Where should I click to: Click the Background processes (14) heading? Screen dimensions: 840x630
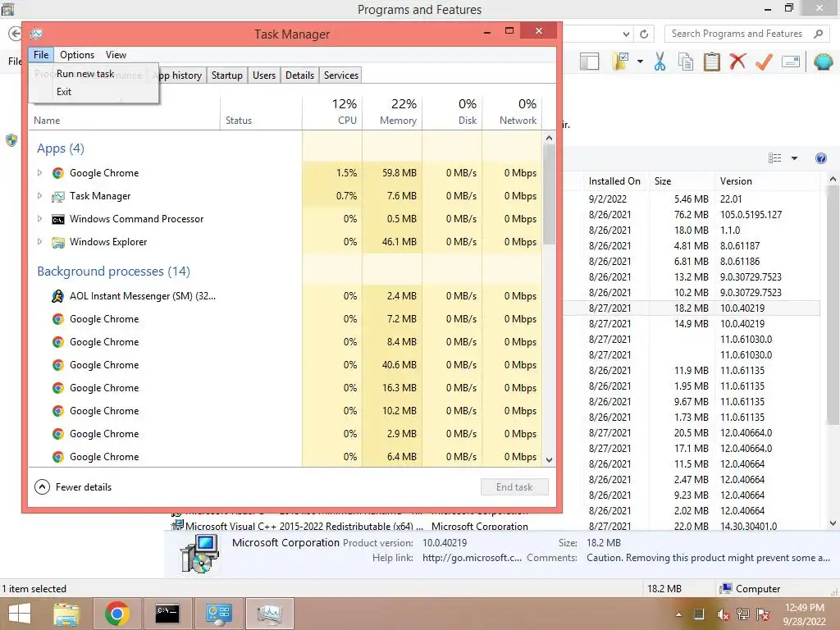coord(113,271)
